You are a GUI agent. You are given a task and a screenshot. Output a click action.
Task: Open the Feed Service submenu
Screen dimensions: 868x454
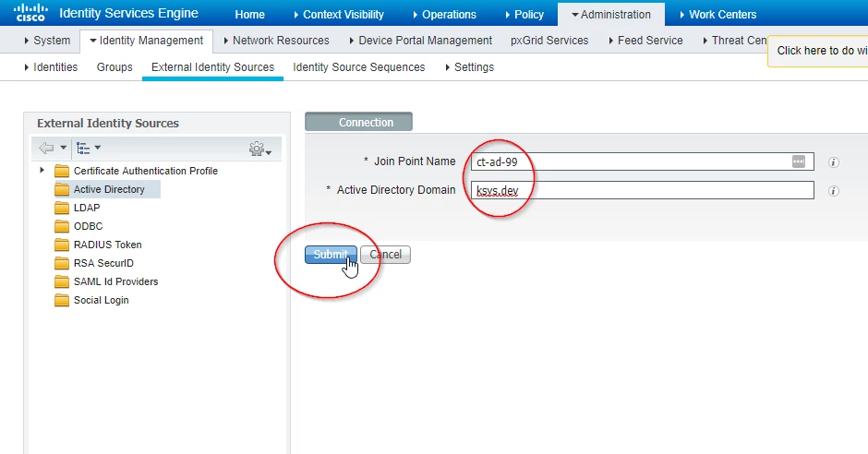(x=645, y=41)
